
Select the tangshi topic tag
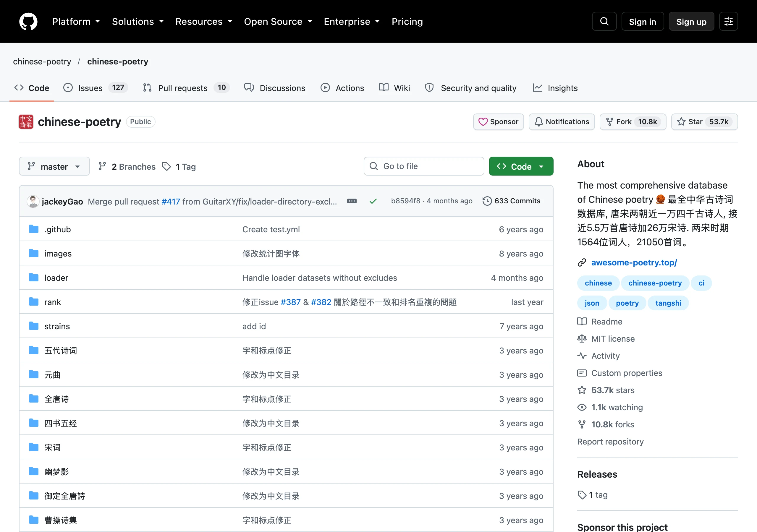coord(668,303)
